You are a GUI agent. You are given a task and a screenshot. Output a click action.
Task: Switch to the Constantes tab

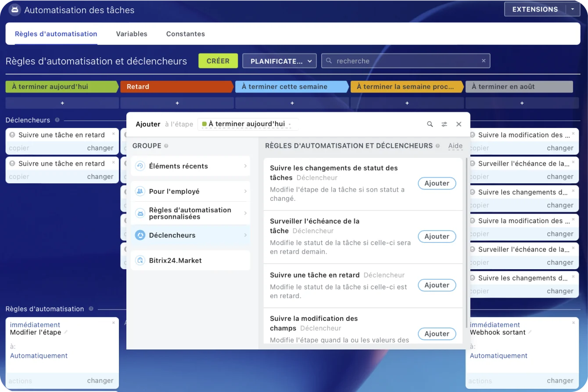click(x=185, y=34)
